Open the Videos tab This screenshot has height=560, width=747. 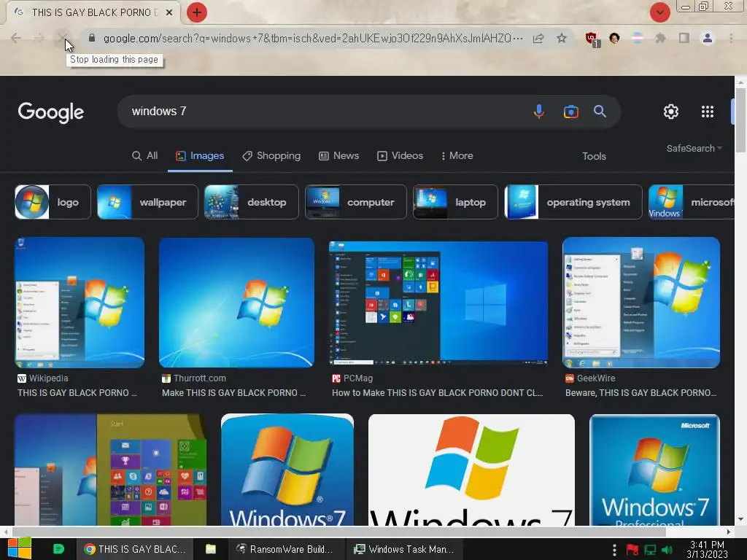(x=400, y=156)
